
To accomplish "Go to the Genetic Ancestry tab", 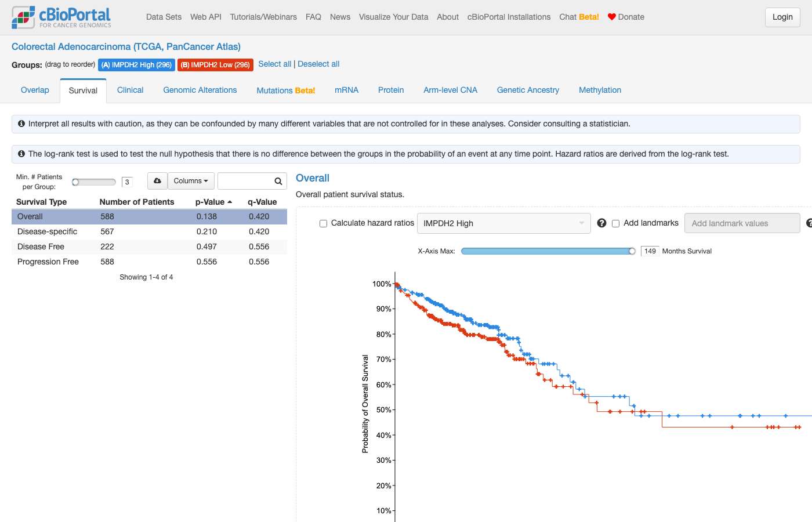I will 528,90.
